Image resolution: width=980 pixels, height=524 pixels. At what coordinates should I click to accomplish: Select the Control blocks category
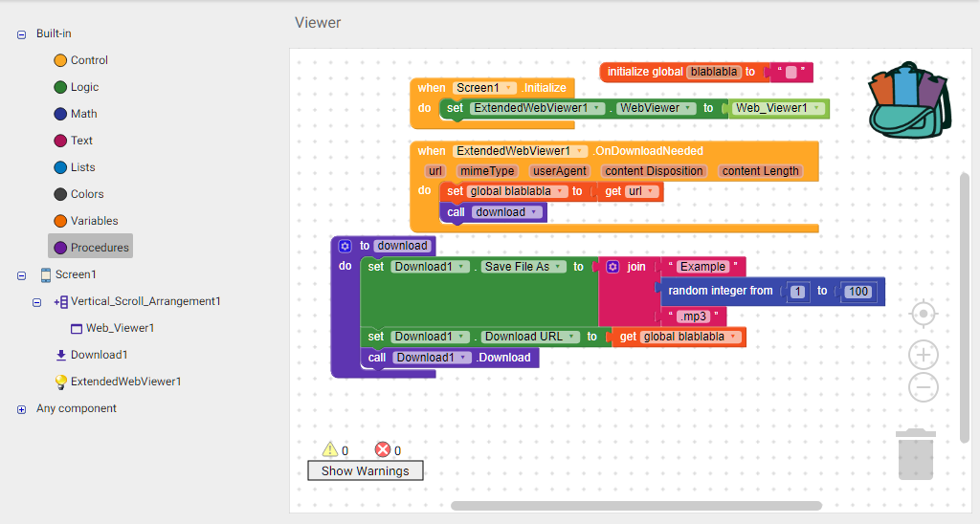[x=88, y=60]
